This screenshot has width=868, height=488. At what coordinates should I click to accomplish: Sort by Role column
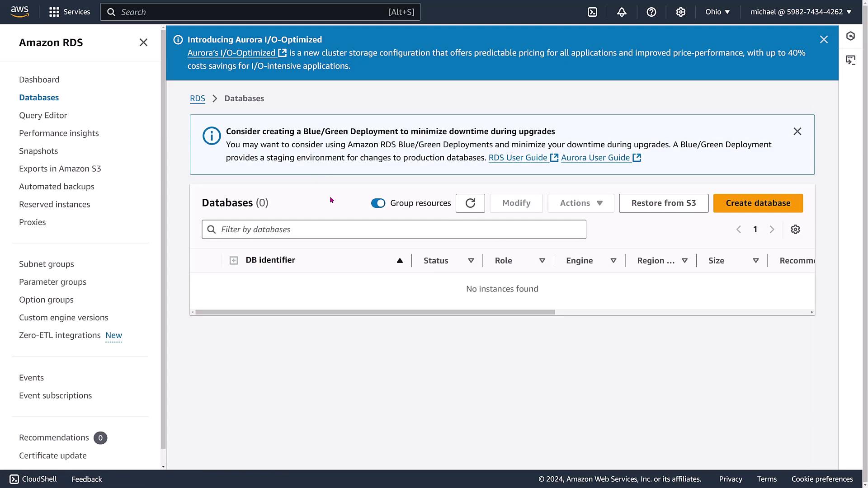[542, 261]
